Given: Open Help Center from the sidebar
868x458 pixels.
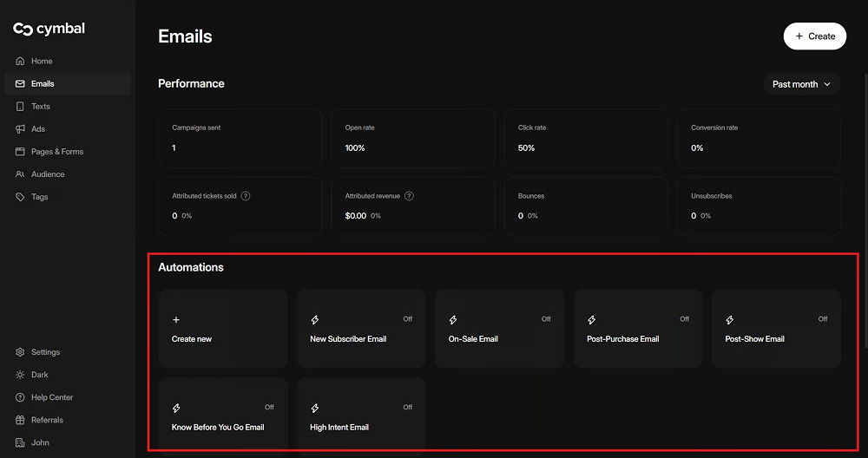Looking at the screenshot, I should pos(51,397).
